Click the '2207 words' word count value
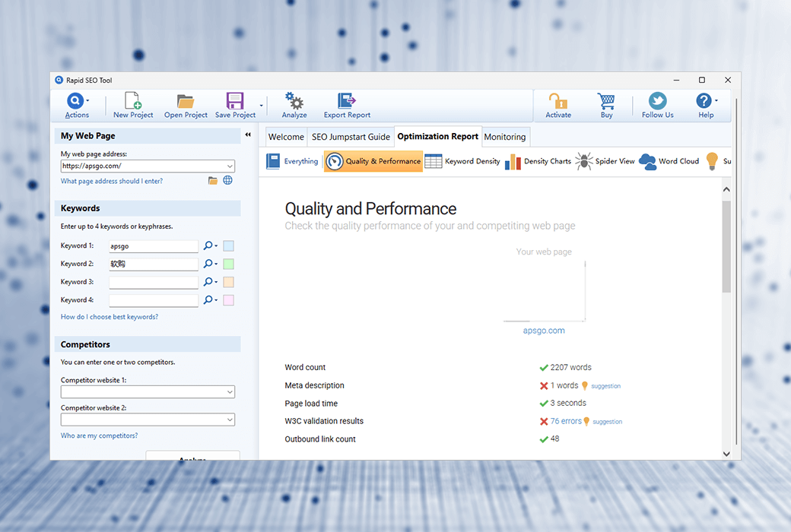 (570, 368)
